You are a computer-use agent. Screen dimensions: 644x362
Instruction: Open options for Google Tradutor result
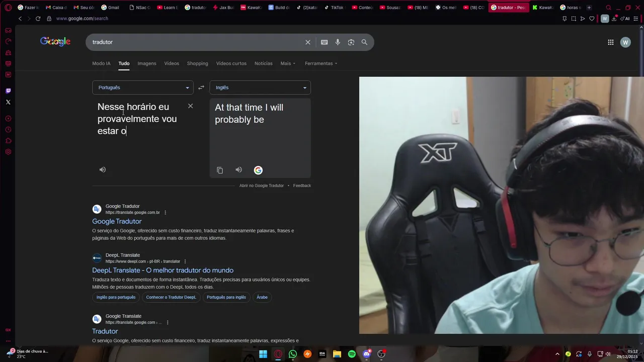click(x=165, y=213)
